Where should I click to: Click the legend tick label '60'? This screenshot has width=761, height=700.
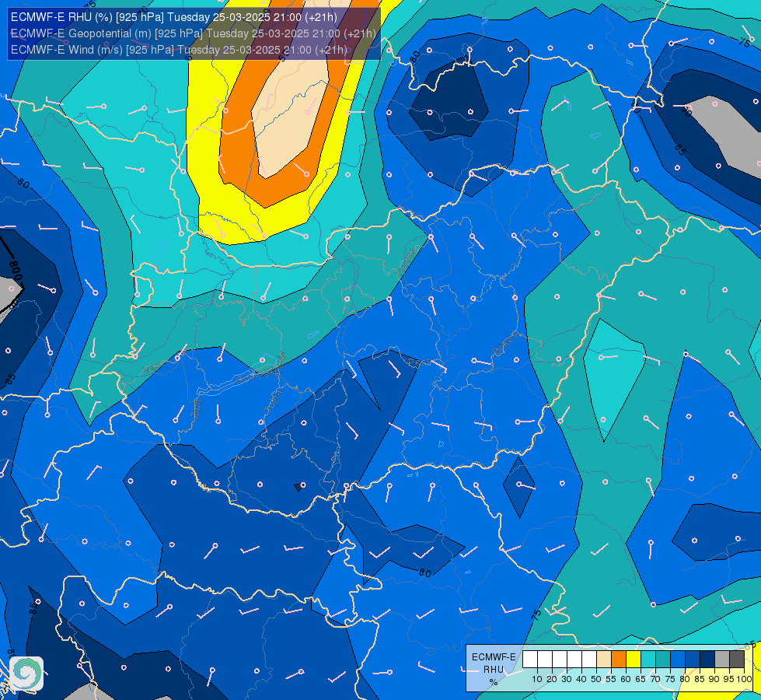(x=626, y=679)
